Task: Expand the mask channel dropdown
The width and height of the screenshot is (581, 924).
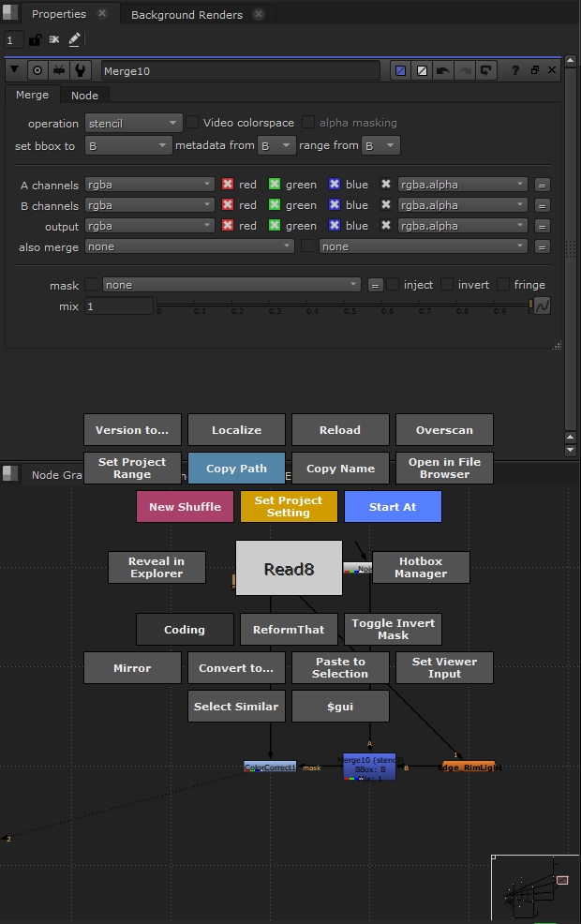Action: 231,285
